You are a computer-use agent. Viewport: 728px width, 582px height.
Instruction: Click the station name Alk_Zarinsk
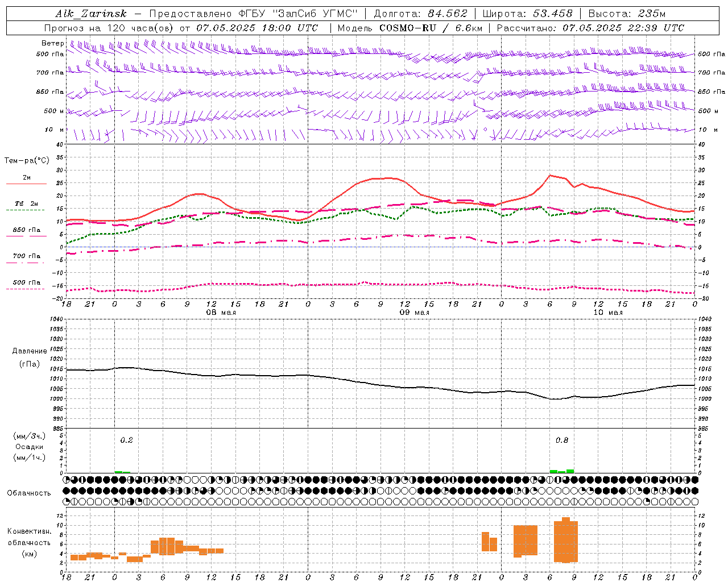coord(91,14)
